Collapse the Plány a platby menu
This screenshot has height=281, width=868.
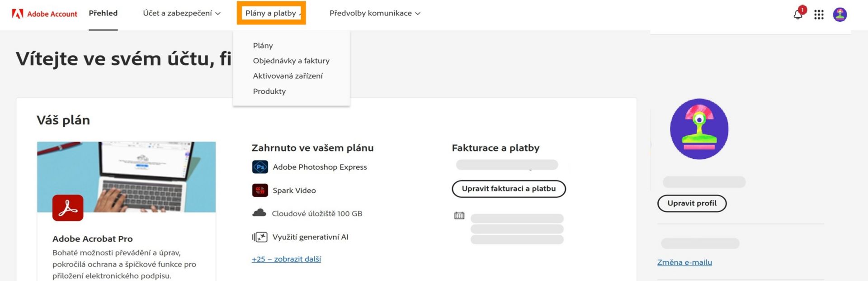271,13
